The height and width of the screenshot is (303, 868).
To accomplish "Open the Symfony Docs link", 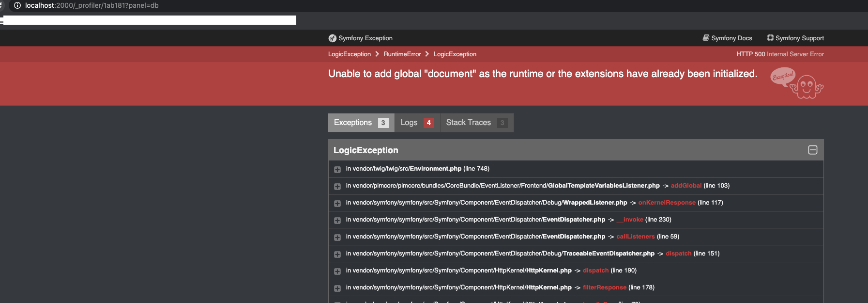I will tap(727, 38).
